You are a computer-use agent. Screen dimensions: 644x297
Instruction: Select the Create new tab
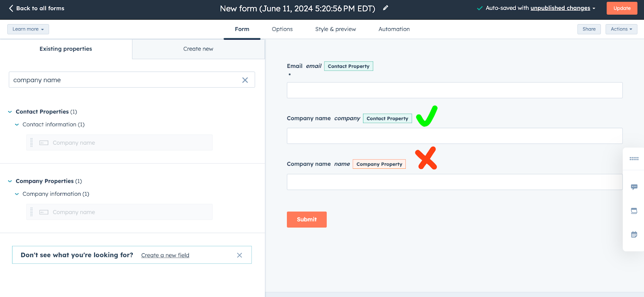coord(198,49)
